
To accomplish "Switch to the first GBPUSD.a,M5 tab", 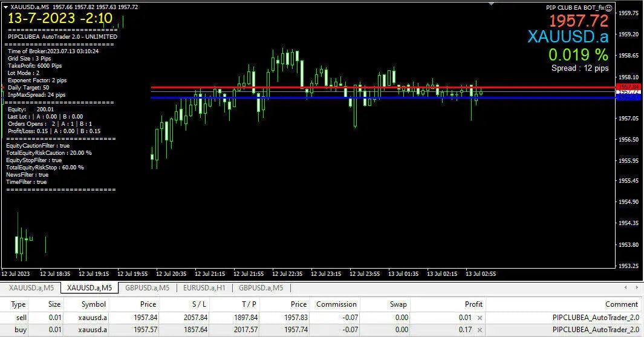I will click(147, 287).
